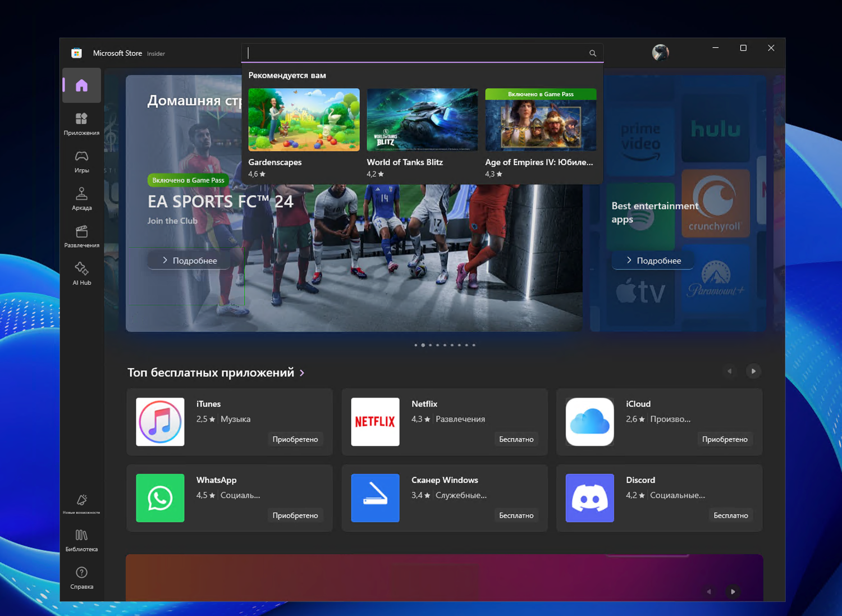The width and height of the screenshot is (842, 616).
Task: Click the Приобретено button for WhatsApp
Action: [x=295, y=515]
